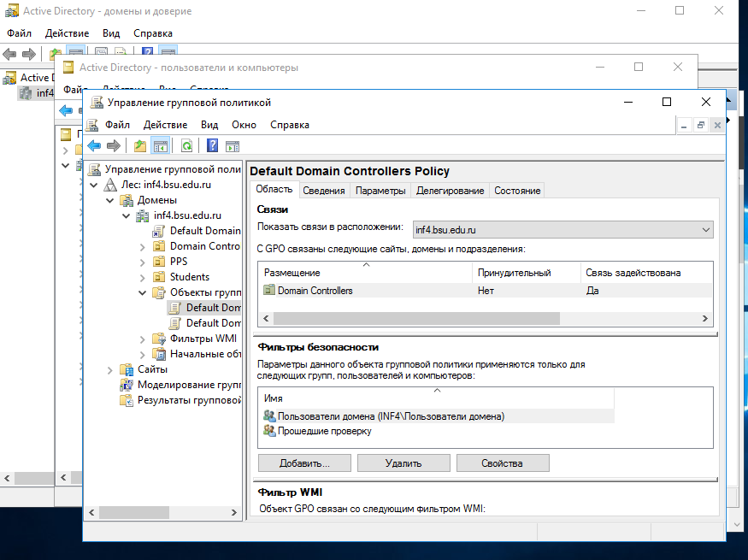This screenshot has width=748, height=560.
Task: Click right arrow of the tree pane scrollbar
Action: click(233, 513)
